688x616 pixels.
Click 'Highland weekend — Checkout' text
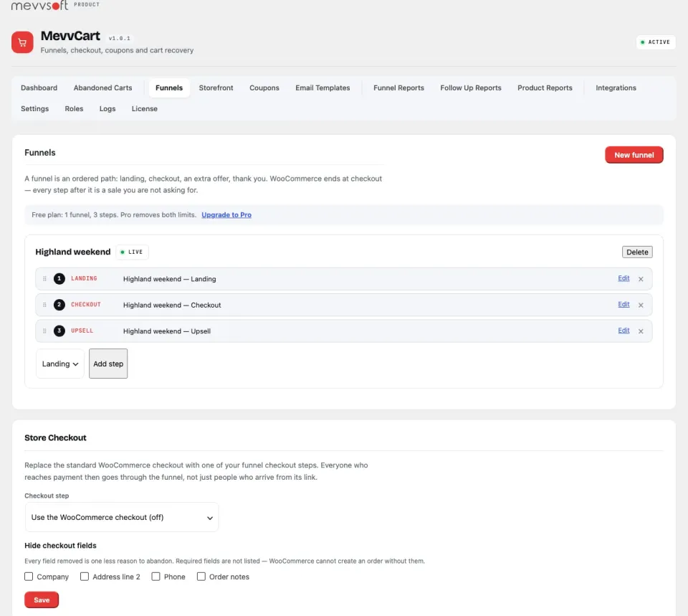pos(172,305)
